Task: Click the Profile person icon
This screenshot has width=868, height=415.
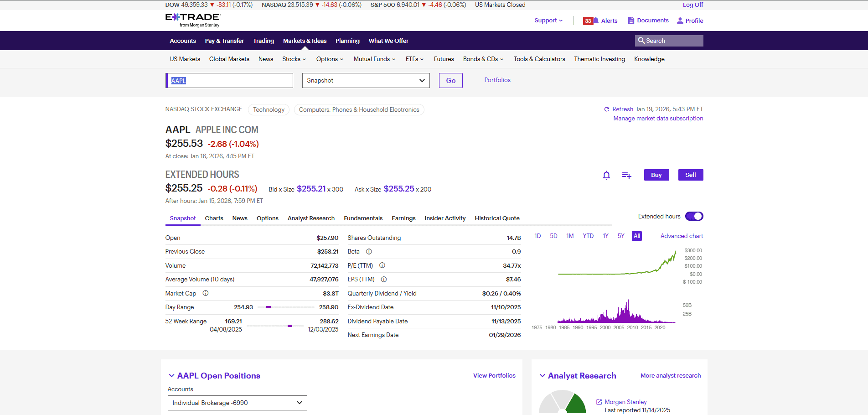Action: click(x=680, y=21)
